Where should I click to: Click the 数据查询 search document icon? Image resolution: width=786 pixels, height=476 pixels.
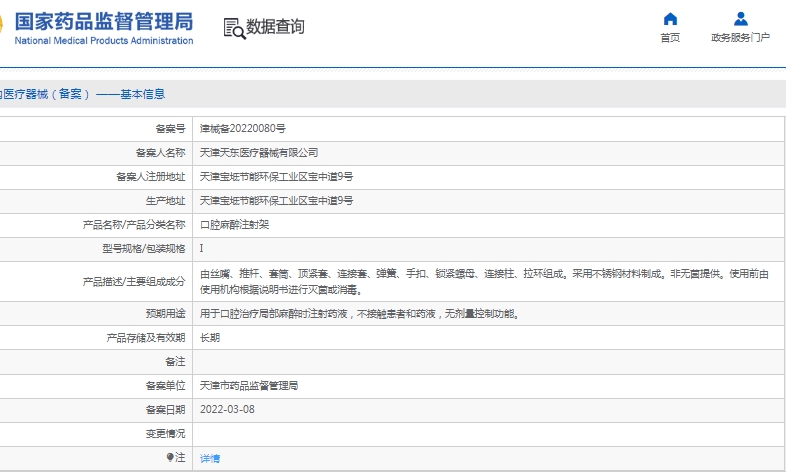[x=234, y=28]
